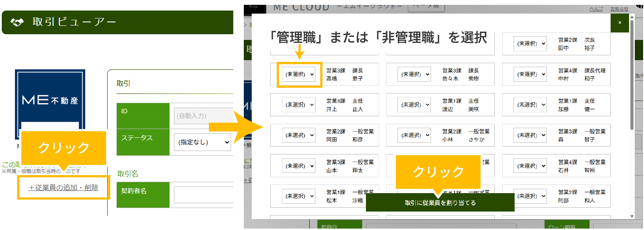Image resolution: width=644 pixels, height=230 pixels.
Task: Click the 契約者名 input field
Action: 203,195
